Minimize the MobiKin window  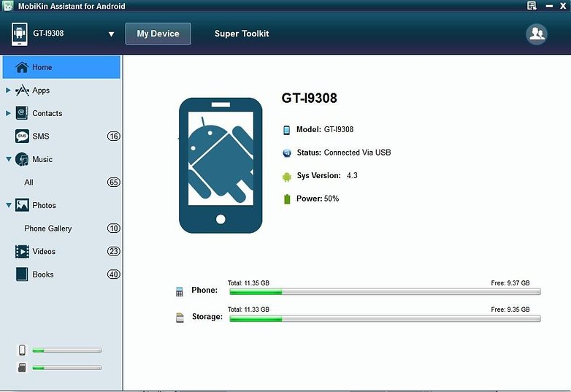pos(549,6)
